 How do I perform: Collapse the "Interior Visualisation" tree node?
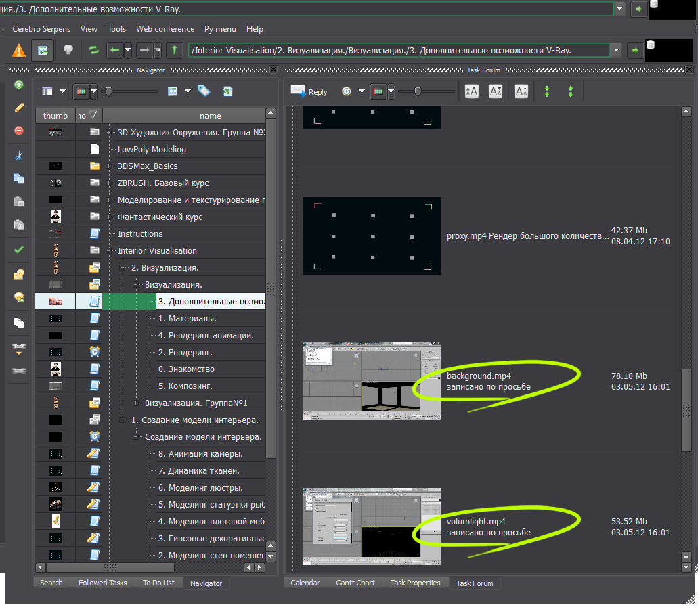click(x=109, y=251)
